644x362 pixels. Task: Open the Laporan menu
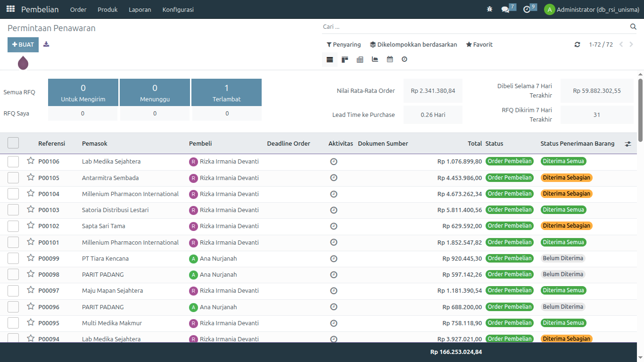(140, 9)
